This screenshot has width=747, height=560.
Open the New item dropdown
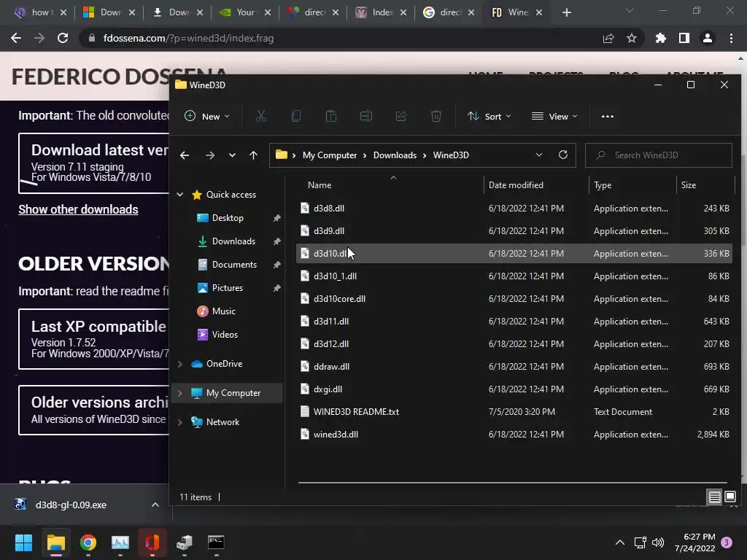(207, 116)
